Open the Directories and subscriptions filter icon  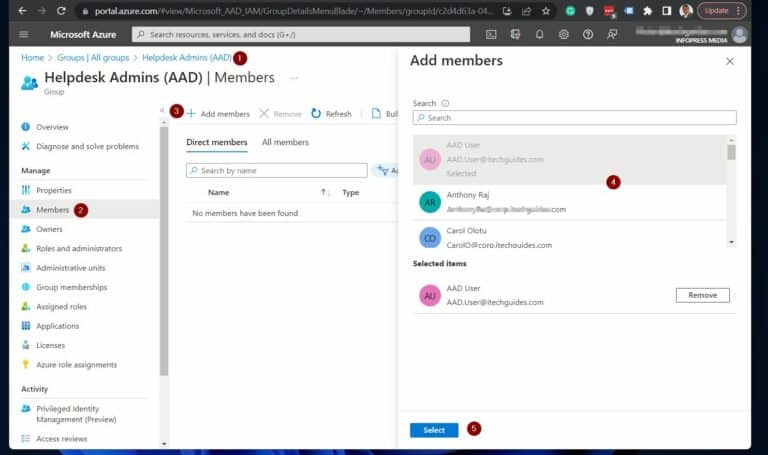515,34
